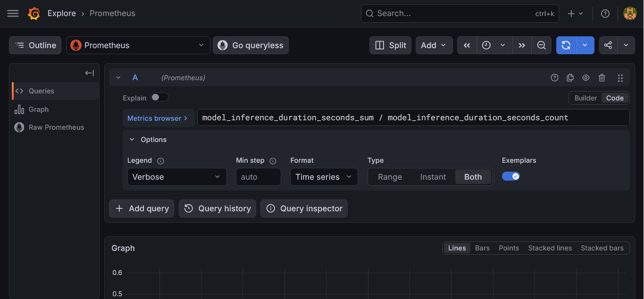Click Prometheus breadcrumb text

112,14
